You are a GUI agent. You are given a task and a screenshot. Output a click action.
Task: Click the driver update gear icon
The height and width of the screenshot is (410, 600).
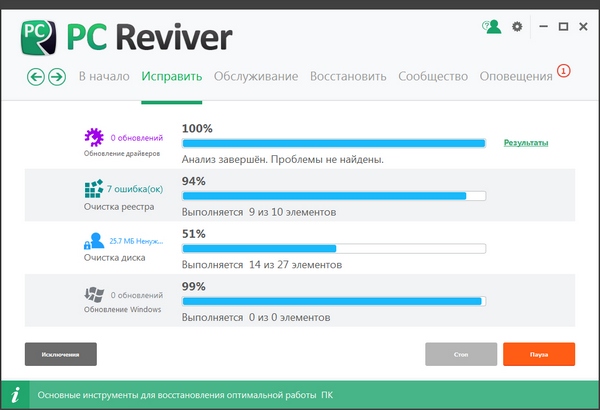tap(94, 137)
